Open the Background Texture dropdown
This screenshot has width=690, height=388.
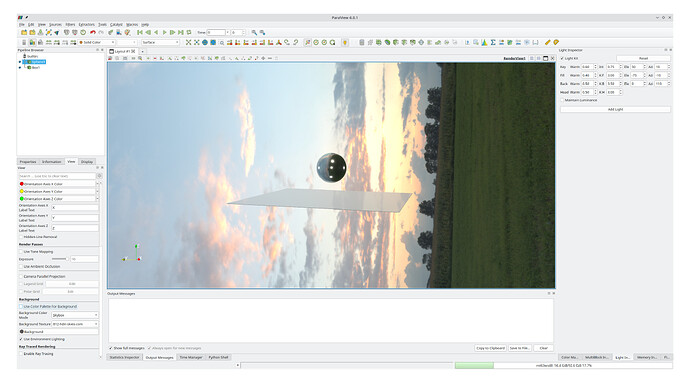click(75, 324)
